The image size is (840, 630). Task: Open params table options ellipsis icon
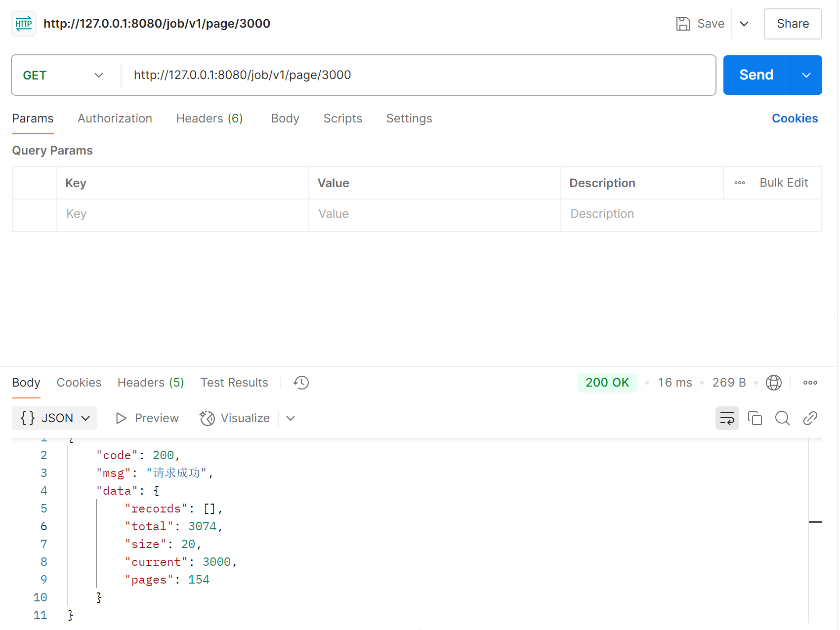click(x=739, y=183)
